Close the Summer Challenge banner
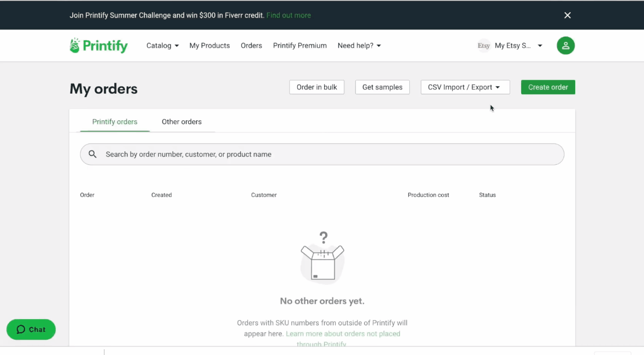Viewport: 644px width, 355px height. 567,15
